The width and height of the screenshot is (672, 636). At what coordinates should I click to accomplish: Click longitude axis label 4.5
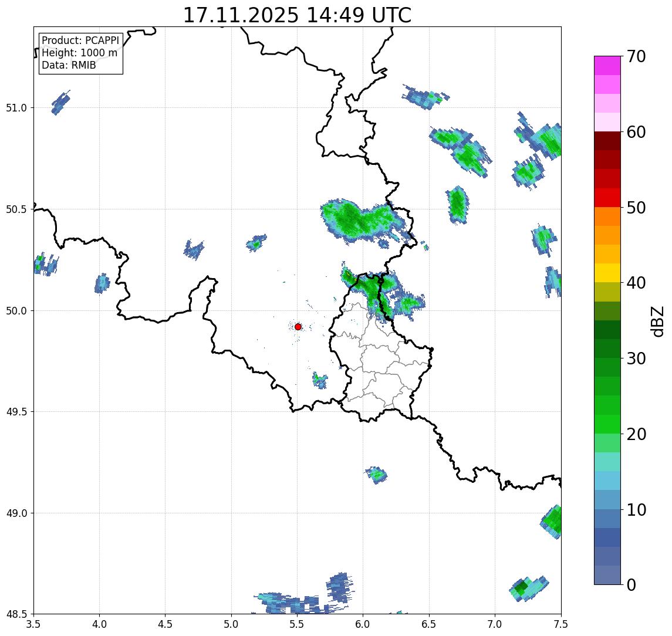(166, 624)
